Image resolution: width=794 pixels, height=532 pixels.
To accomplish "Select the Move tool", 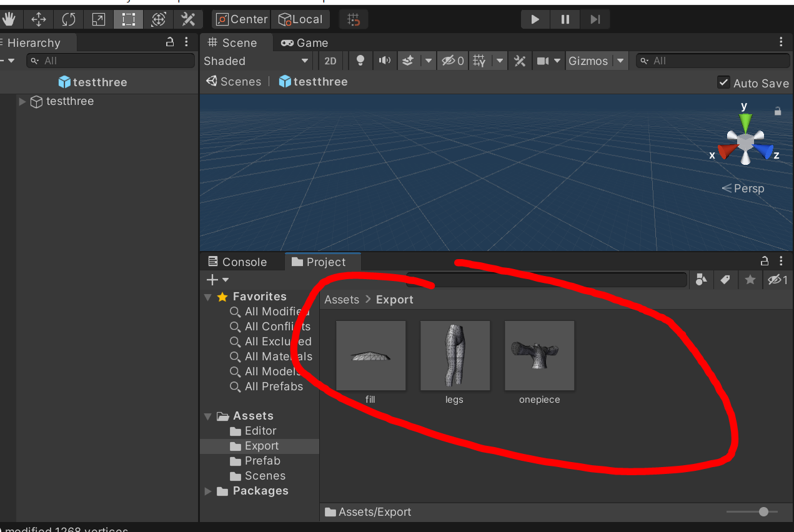I will click(38, 19).
